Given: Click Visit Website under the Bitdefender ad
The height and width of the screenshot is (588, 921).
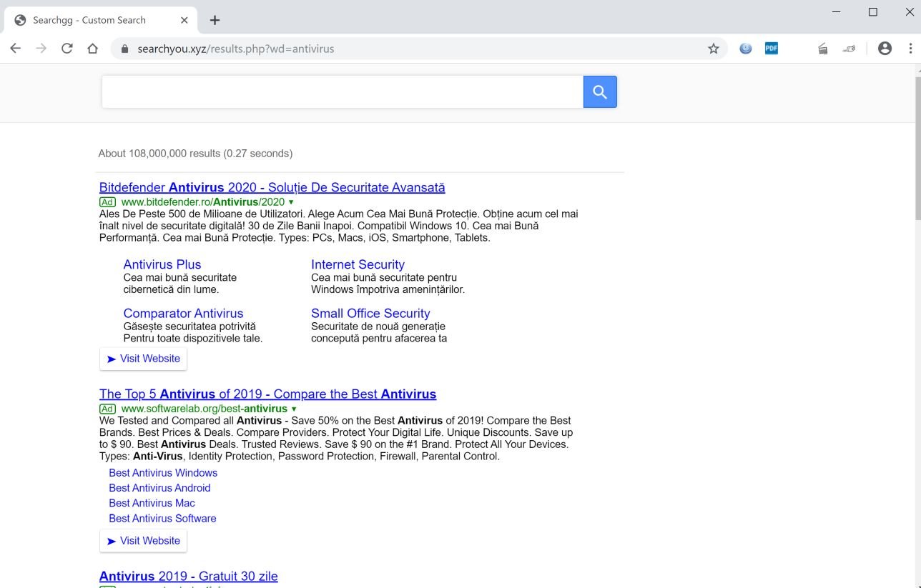Looking at the screenshot, I should point(143,359).
